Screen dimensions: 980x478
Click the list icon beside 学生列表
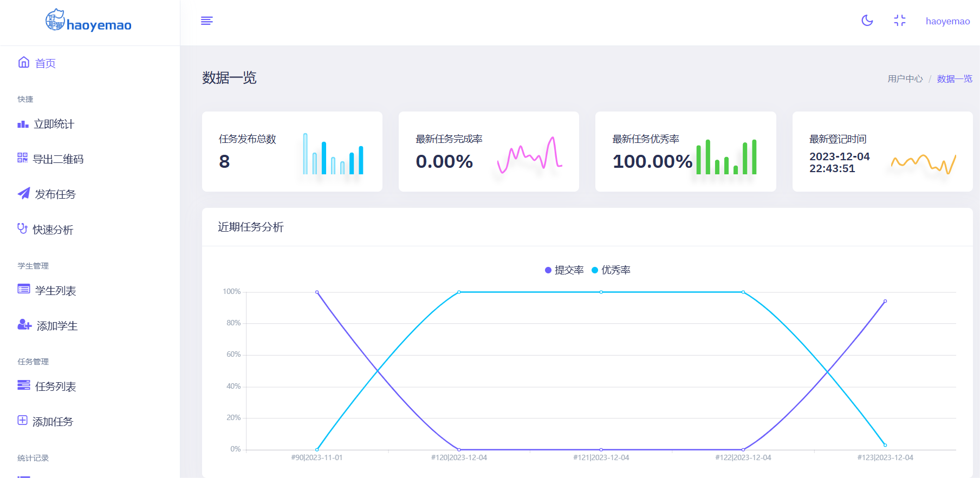click(24, 289)
